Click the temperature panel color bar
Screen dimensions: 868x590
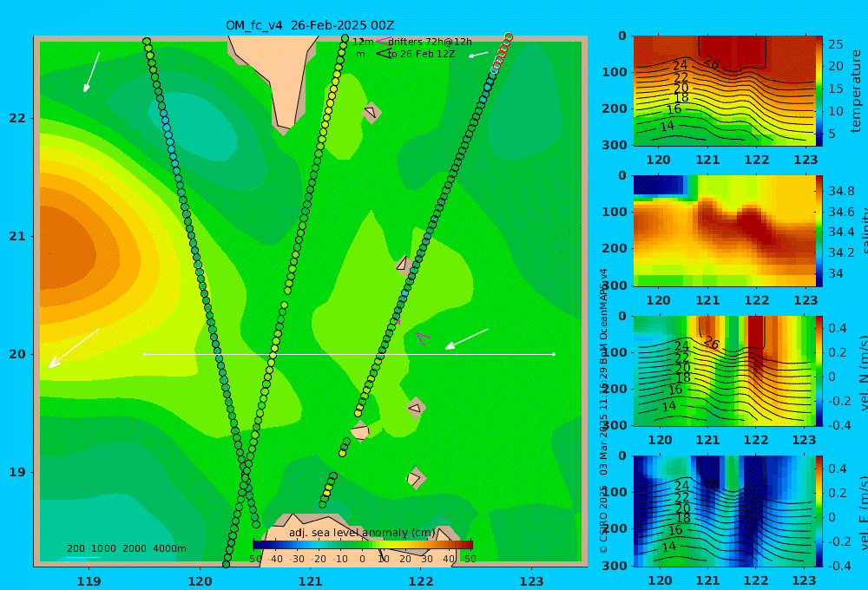pos(819,91)
